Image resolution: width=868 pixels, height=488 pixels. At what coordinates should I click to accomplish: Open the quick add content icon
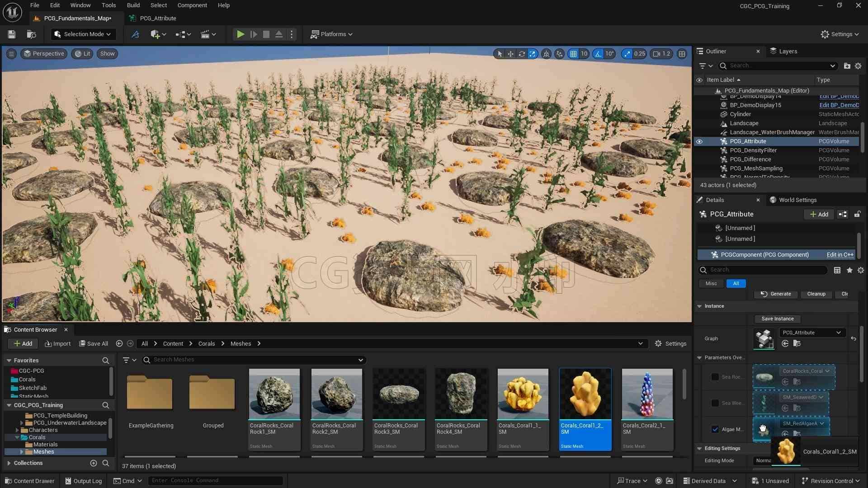(158, 34)
